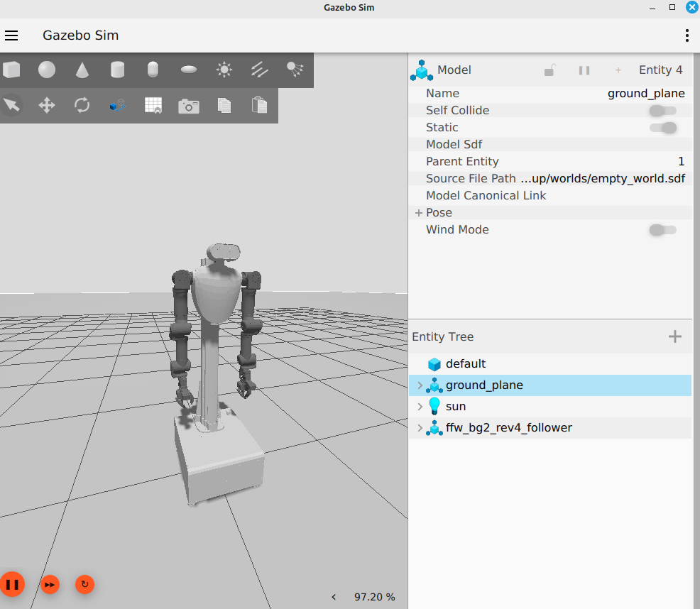Screen dimensions: 700x609
Task: Insert a point light
Action: point(224,70)
